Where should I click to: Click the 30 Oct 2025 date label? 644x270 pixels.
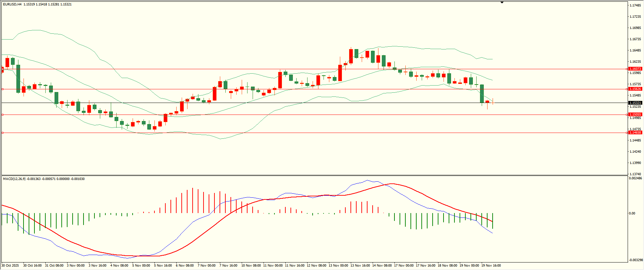click(x=10, y=266)
